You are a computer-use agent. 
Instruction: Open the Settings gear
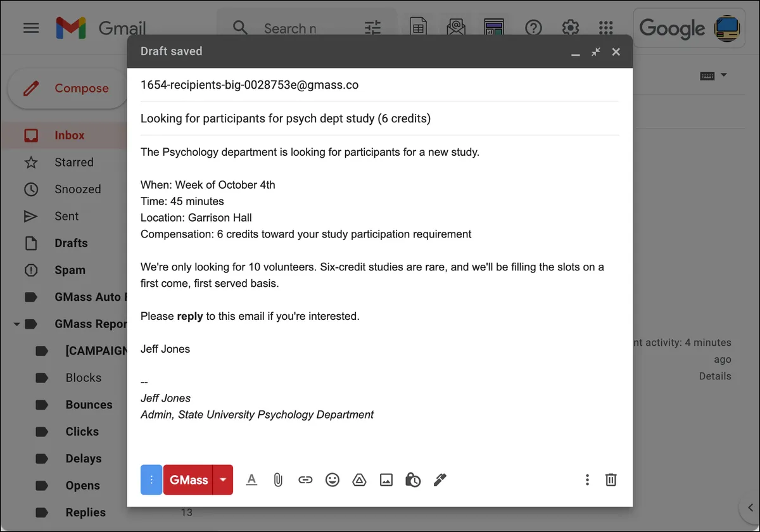pyautogui.click(x=571, y=28)
